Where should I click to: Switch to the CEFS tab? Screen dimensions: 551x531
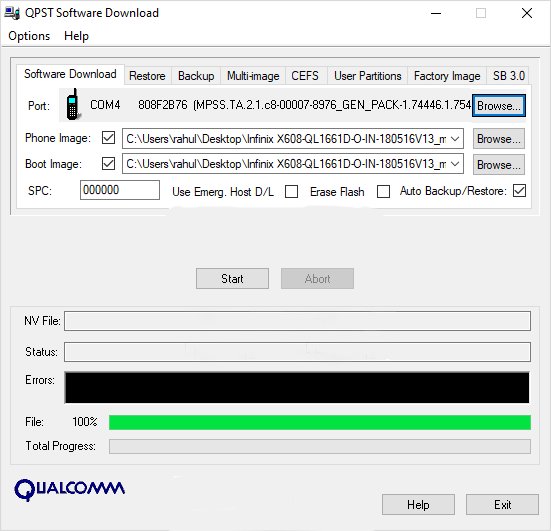305,76
